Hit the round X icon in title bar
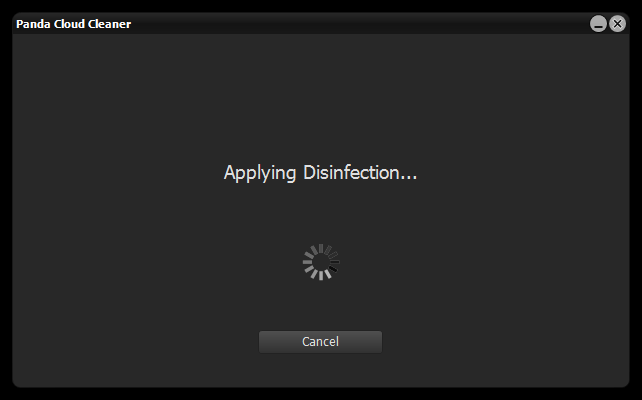This screenshot has height=400, width=642. 617,24
